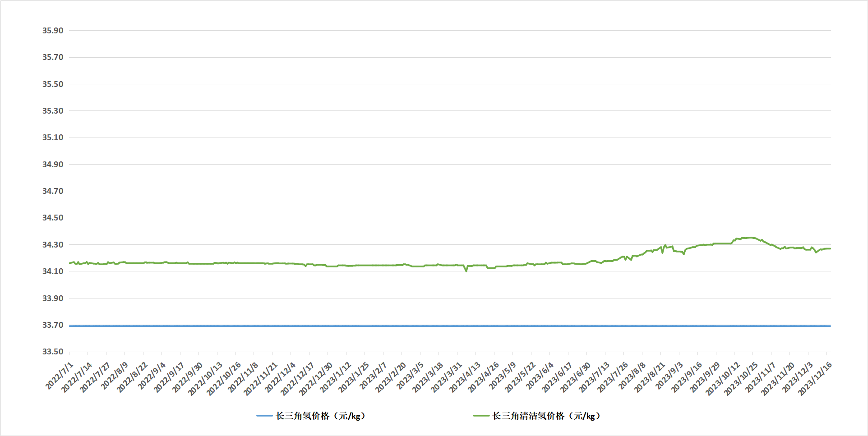Click x-axis date label 2022/11/21

click(x=261, y=378)
